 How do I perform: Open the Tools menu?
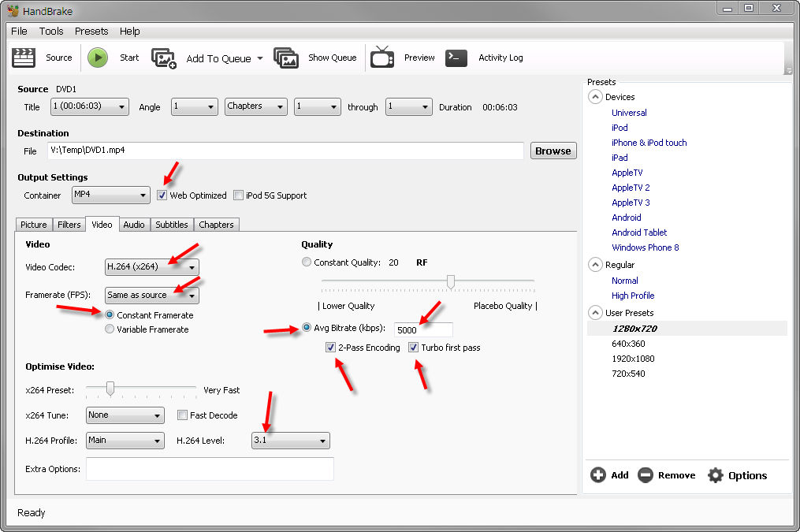(x=51, y=32)
